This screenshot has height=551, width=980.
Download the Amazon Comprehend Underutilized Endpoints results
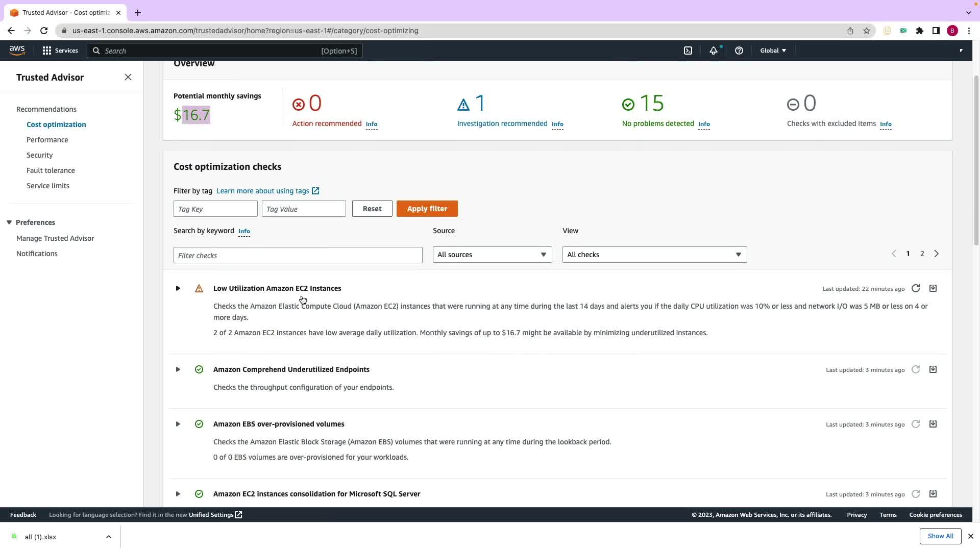(933, 369)
